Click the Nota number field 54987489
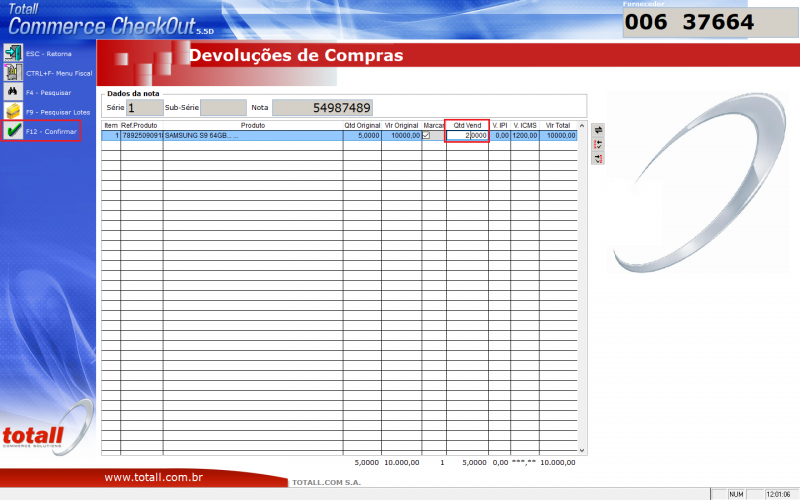800x500 pixels. click(x=323, y=107)
